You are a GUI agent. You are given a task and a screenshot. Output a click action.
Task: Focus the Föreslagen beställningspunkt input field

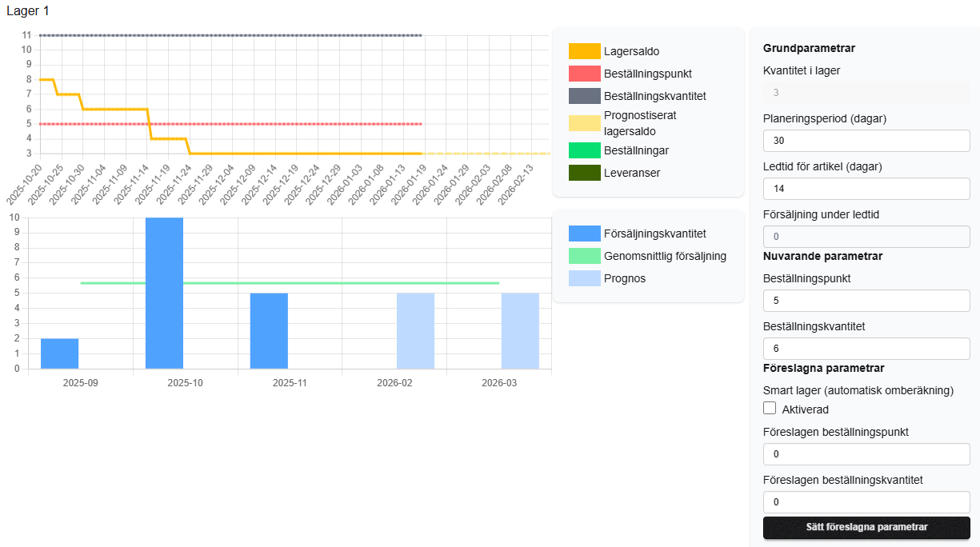click(x=866, y=454)
